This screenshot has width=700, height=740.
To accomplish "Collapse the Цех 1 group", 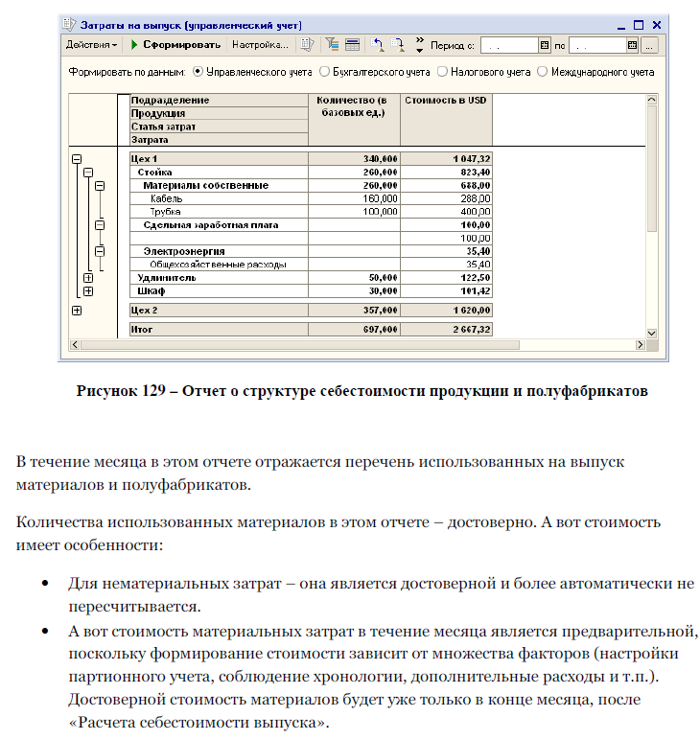I will 77,159.
